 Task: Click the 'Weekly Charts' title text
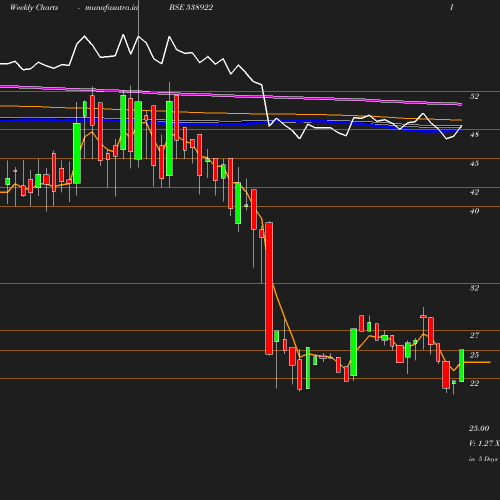(x=34, y=7)
